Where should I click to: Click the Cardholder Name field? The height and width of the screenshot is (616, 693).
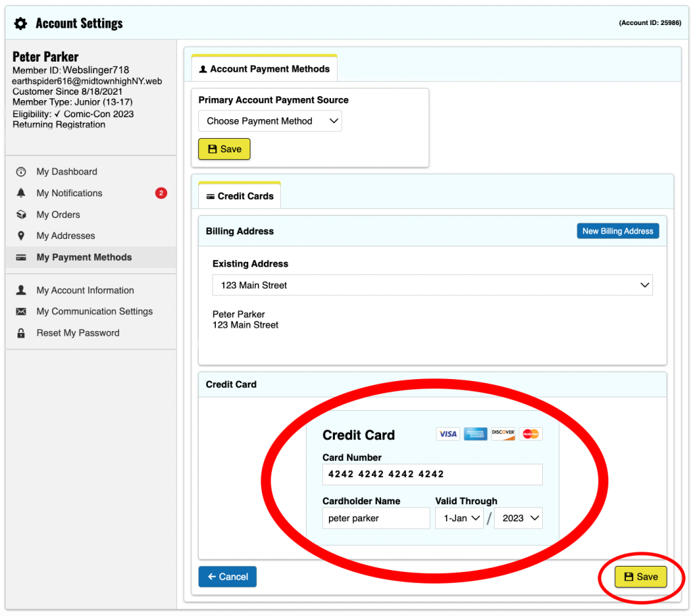[376, 519]
